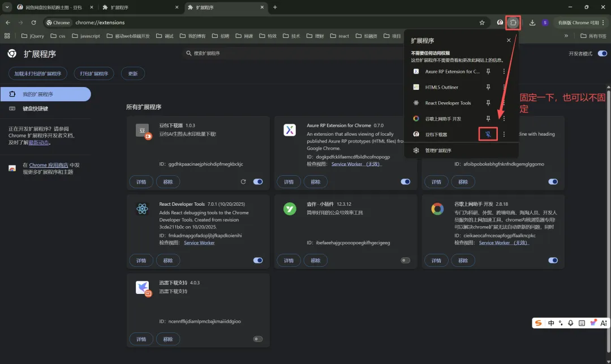Click 加载未打包的扩展程序 button
This screenshot has height=364, width=611.
pyautogui.click(x=38, y=73)
